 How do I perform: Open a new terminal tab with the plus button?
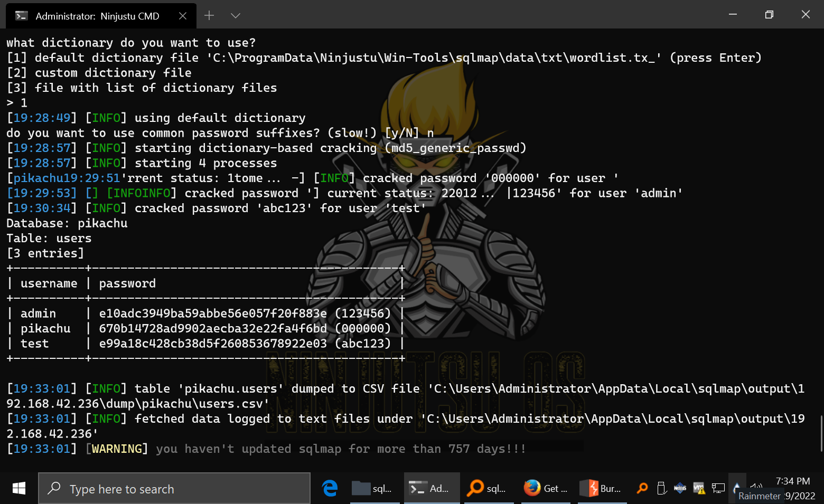pyautogui.click(x=209, y=16)
